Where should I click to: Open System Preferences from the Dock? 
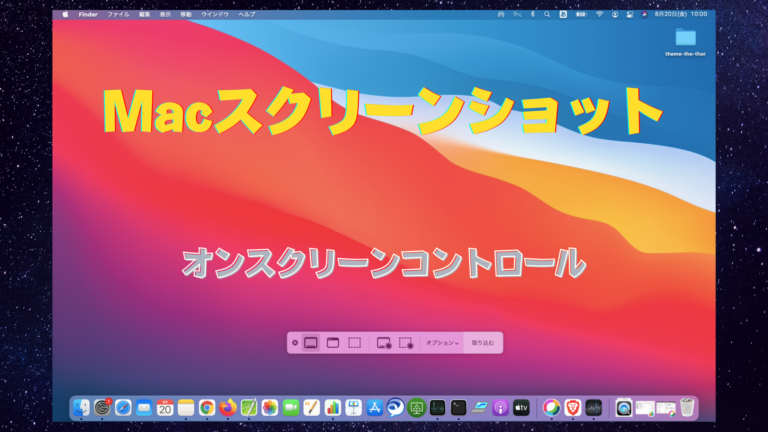102,408
